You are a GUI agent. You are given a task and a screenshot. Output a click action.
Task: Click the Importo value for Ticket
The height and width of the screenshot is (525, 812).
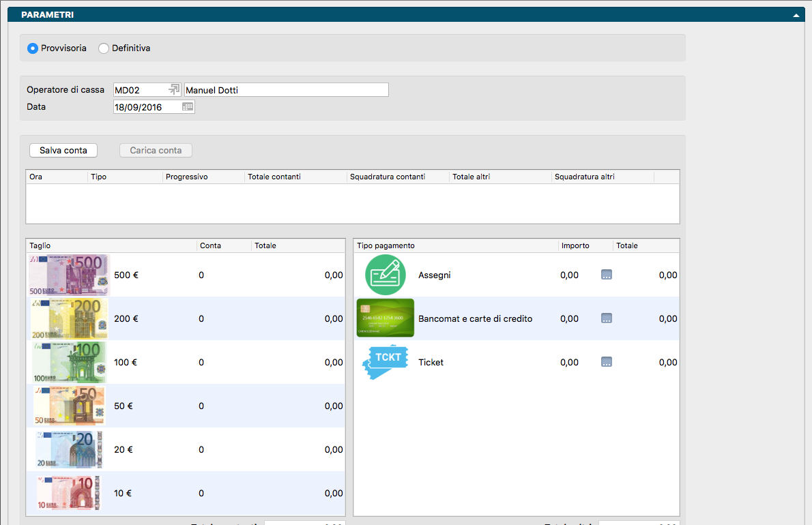coord(569,362)
